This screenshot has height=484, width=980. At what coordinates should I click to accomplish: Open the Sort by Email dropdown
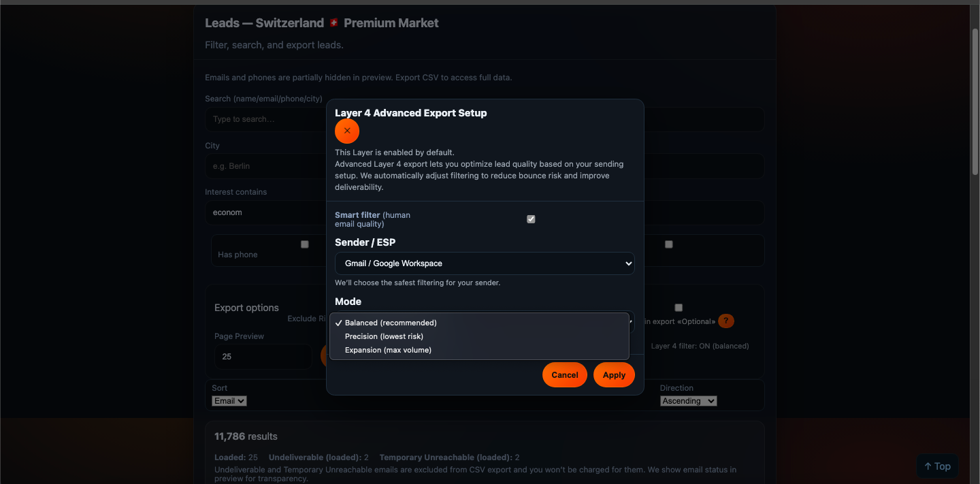tap(229, 401)
